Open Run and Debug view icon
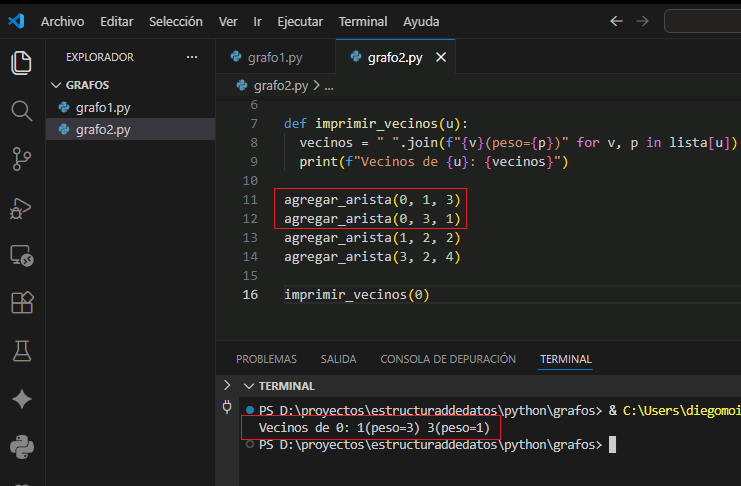741x486 pixels. click(21, 207)
